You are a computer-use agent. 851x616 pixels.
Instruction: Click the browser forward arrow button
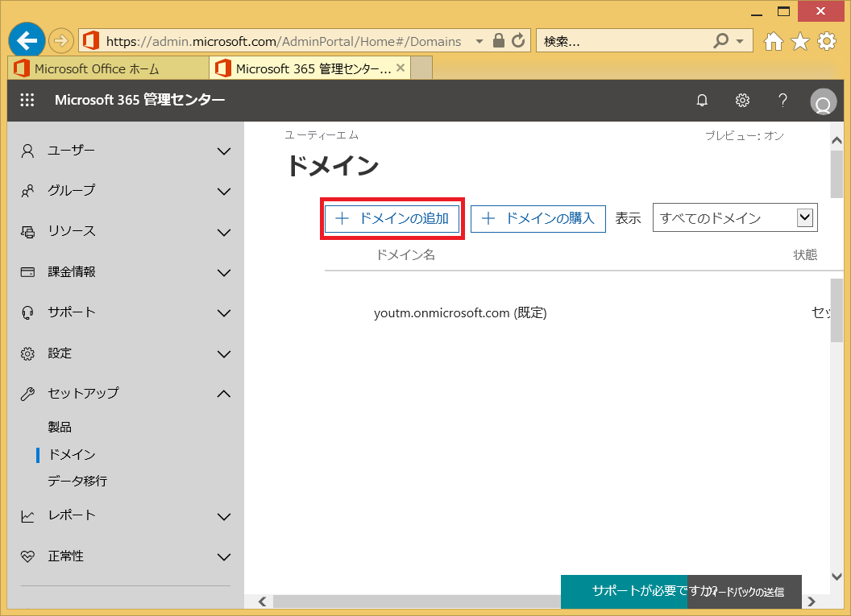tap(60, 41)
